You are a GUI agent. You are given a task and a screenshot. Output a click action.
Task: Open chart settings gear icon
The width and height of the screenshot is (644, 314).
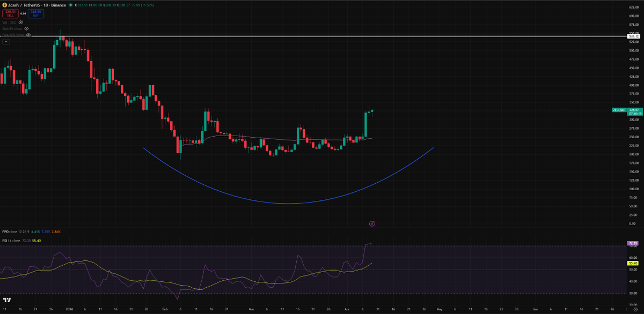coord(635,310)
